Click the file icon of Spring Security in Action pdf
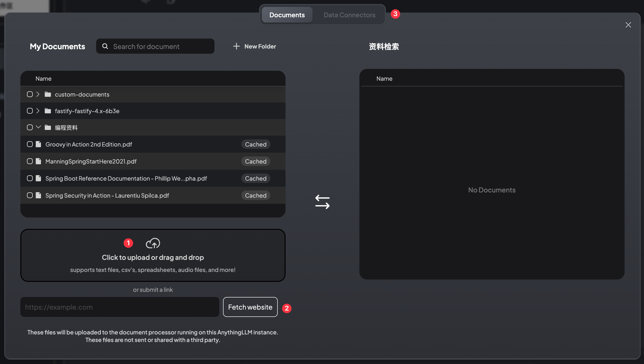 pyautogui.click(x=38, y=195)
